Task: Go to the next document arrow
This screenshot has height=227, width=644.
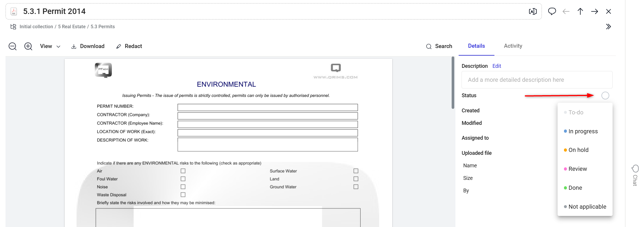Action: point(595,11)
